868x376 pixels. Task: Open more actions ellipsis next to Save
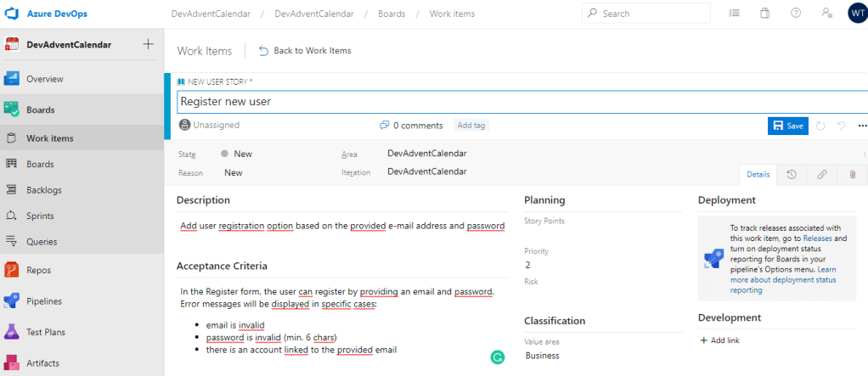(862, 126)
